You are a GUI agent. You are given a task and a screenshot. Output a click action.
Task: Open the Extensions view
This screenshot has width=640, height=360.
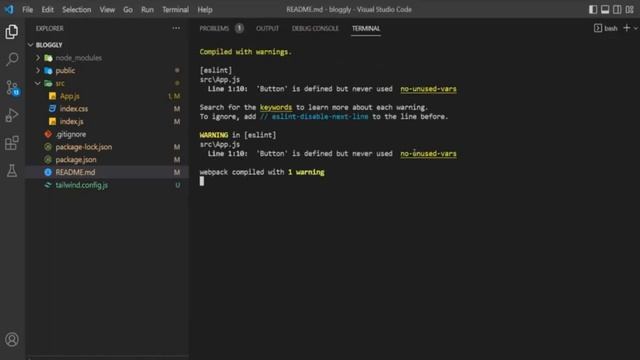[12, 143]
